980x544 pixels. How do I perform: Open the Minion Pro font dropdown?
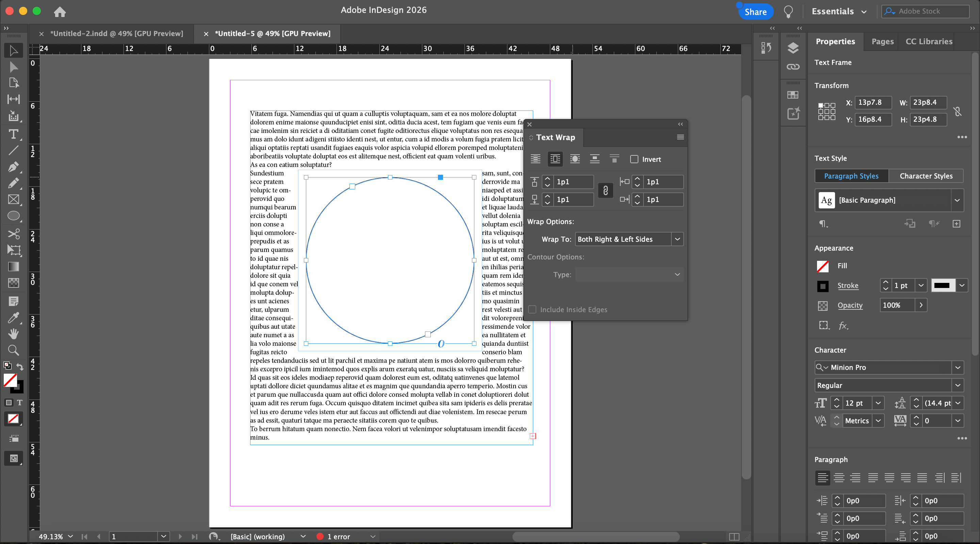(x=957, y=367)
